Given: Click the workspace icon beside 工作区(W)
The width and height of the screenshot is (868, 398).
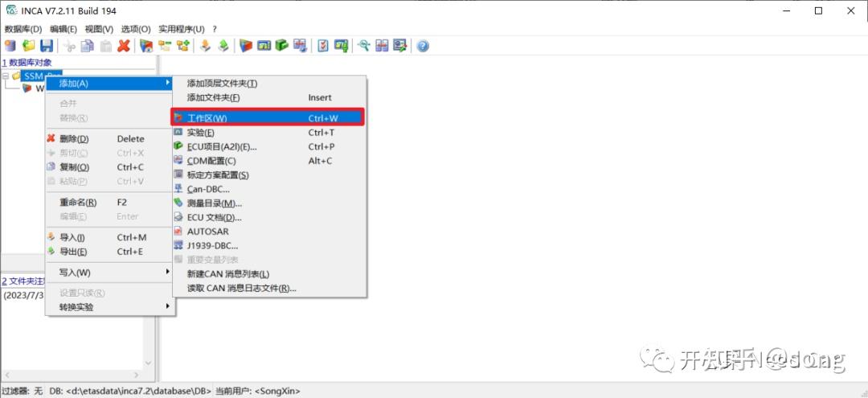Looking at the screenshot, I should (178, 118).
